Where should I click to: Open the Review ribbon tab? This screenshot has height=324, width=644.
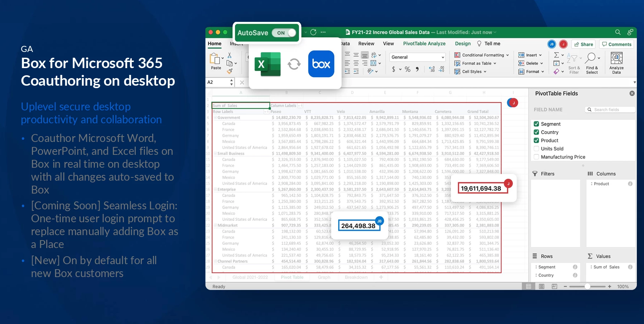tap(366, 44)
